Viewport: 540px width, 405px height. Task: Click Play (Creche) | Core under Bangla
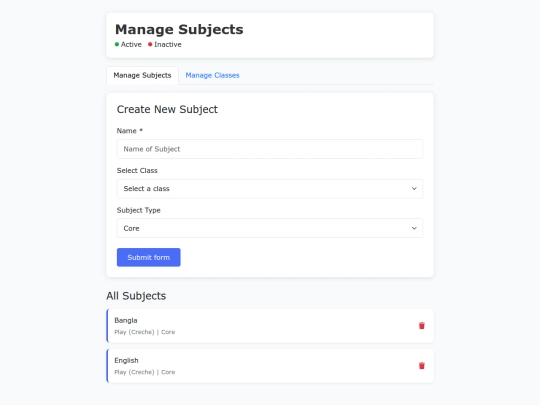[x=145, y=332]
